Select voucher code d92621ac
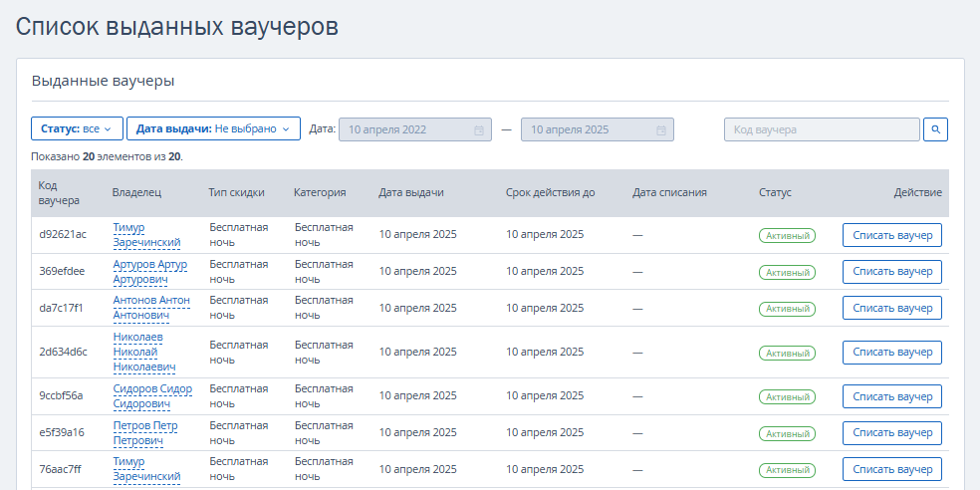Screen dimensions: 980x490 (x=63, y=234)
